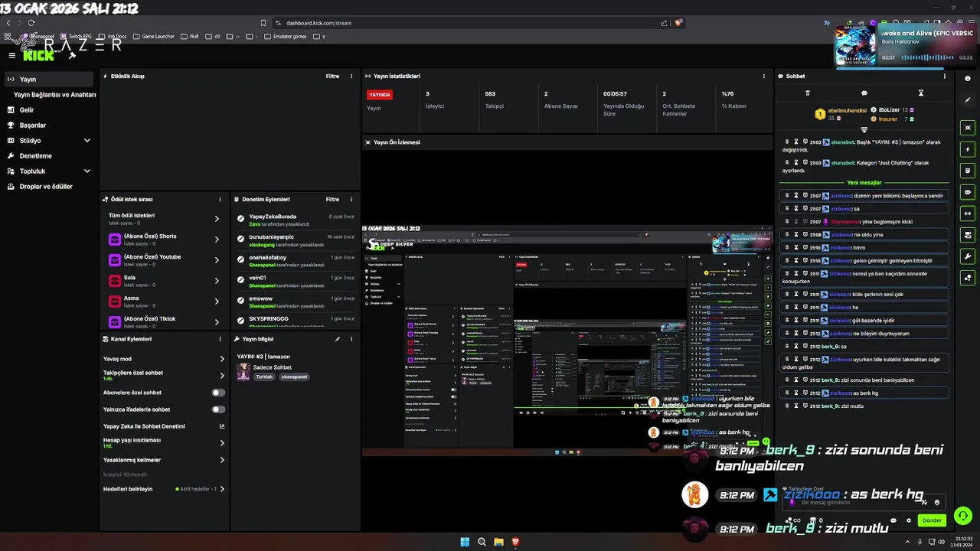Open the Ödül istek sırası three-dot menu
This screenshot has height=551, width=980.
(220, 199)
